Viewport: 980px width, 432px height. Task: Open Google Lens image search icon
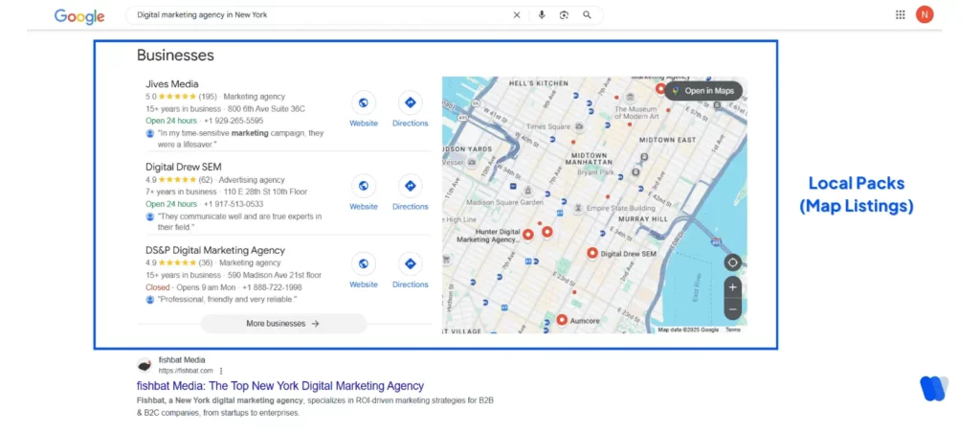click(x=564, y=15)
